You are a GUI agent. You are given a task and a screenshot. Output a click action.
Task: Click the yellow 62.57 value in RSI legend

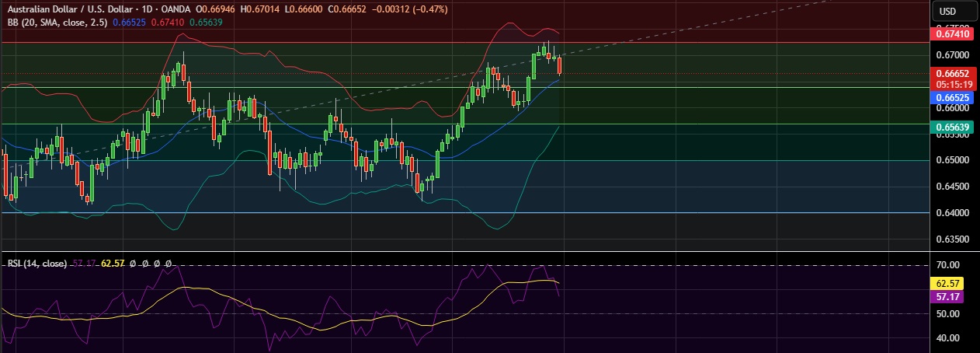click(113, 264)
